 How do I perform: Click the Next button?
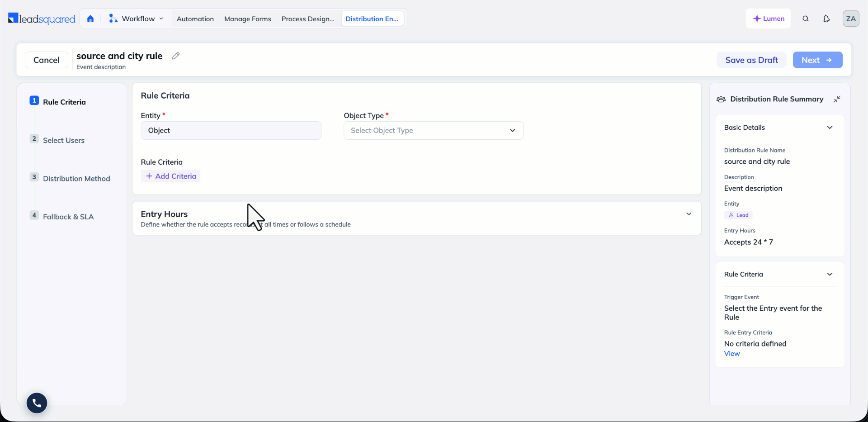click(817, 60)
